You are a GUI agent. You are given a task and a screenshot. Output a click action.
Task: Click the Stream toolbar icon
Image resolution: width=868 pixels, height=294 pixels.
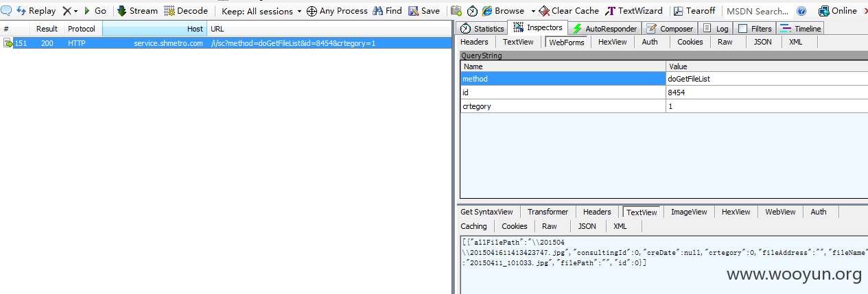[122, 11]
